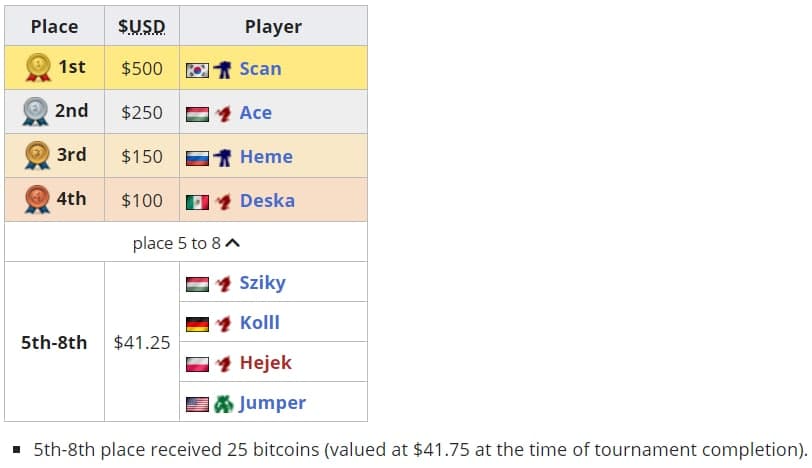The height and width of the screenshot is (468, 812).
Task: Click the Poland flag beside Hejek
Action: pos(197,364)
